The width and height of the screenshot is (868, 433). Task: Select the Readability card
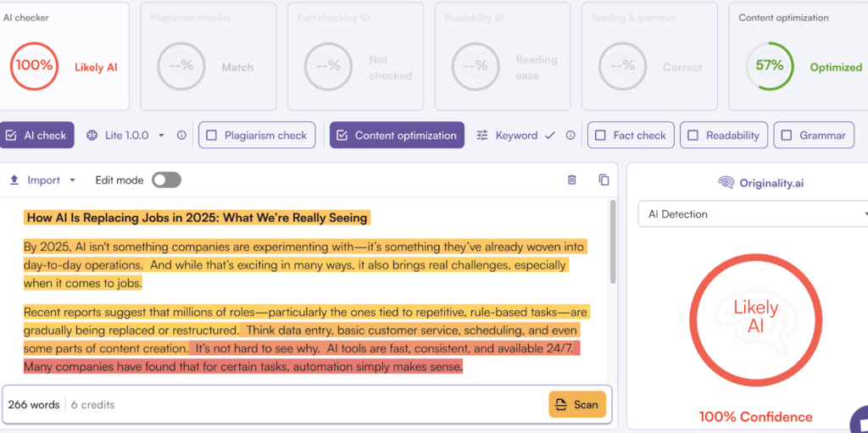click(x=503, y=57)
